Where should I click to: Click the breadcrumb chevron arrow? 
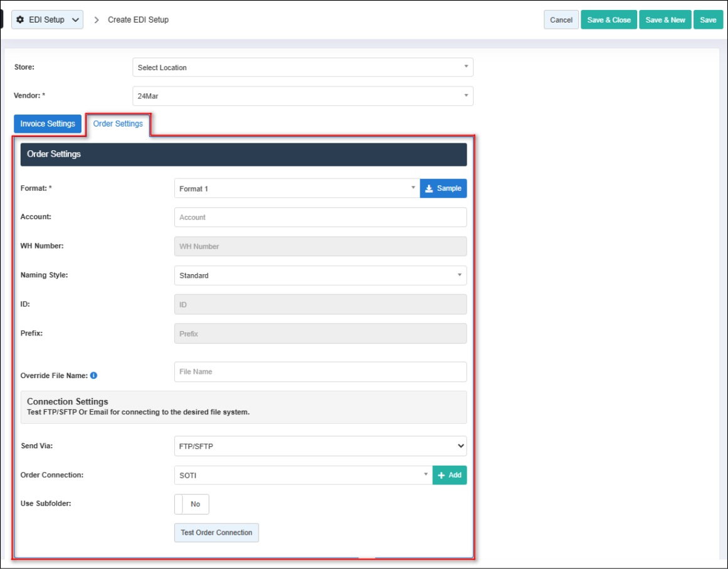96,20
